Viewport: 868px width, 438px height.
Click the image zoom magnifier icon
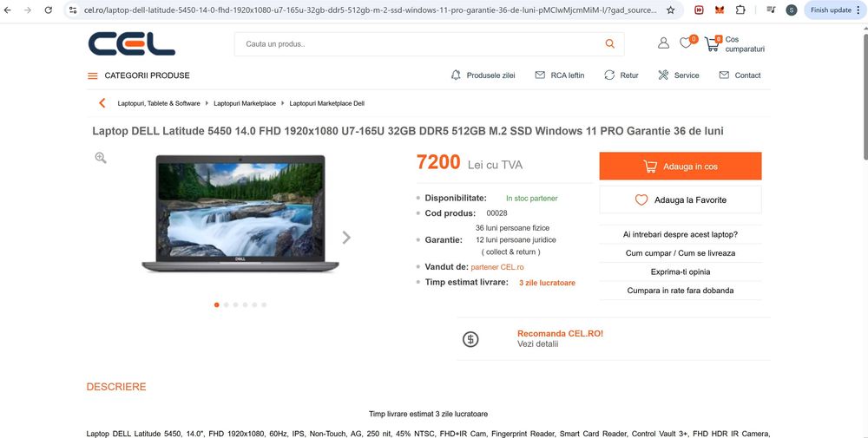101,158
